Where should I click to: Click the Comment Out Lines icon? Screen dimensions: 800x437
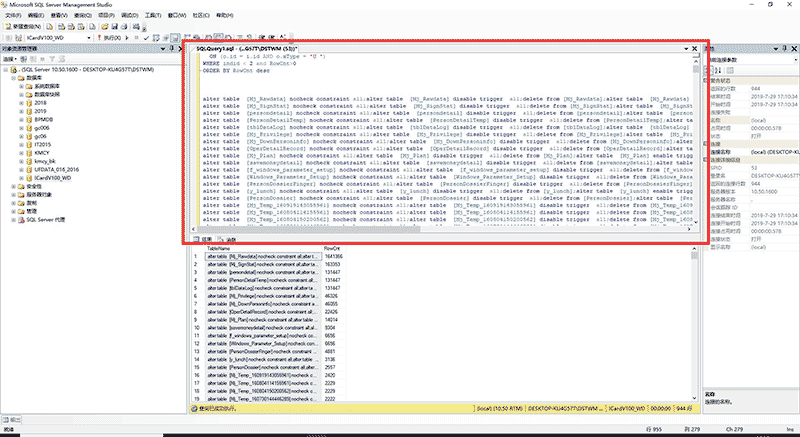click(238, 38)
